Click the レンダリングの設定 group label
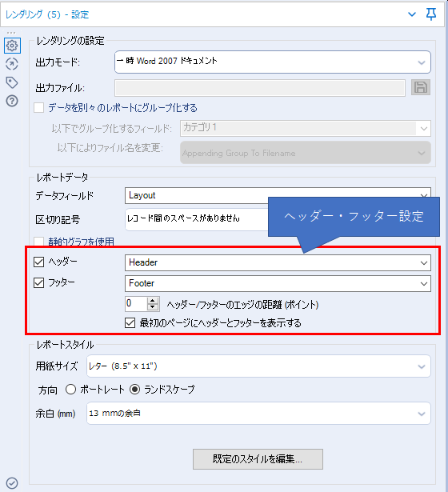Image resolution: width=448 pixels, height=492 pixels. click(x=70, y=41)
